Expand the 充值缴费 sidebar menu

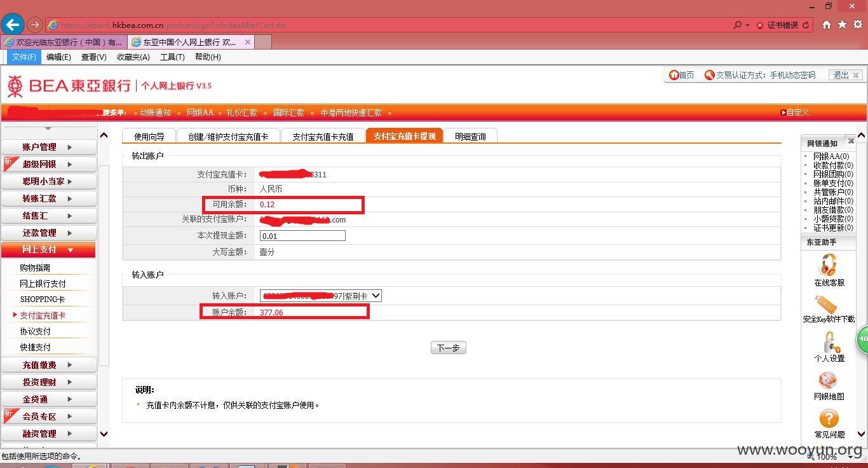tap(48, 365)
